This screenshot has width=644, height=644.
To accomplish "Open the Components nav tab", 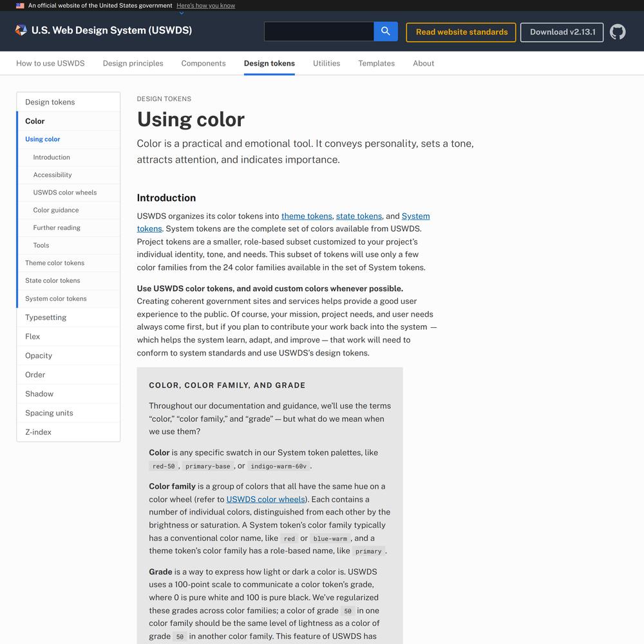I will point(204,63).
